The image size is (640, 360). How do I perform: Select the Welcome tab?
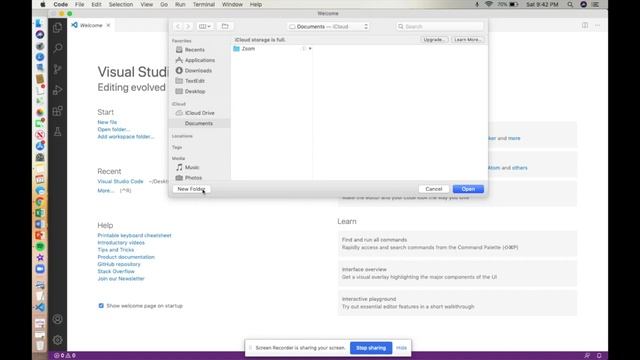coord(91,25)
